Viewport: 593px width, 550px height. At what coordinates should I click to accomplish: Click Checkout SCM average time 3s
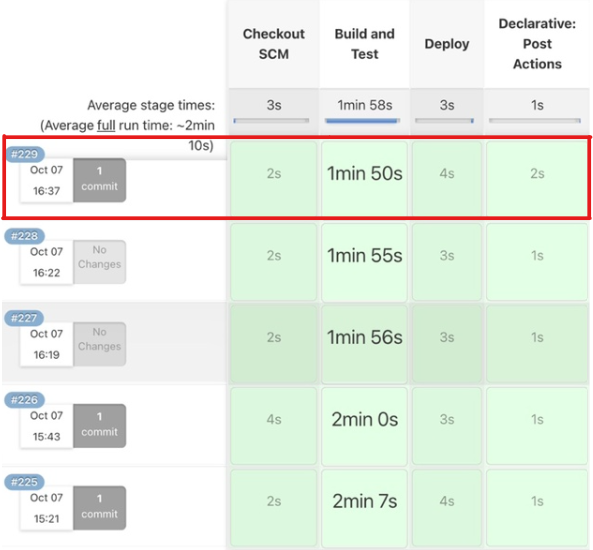coord(274,105)
